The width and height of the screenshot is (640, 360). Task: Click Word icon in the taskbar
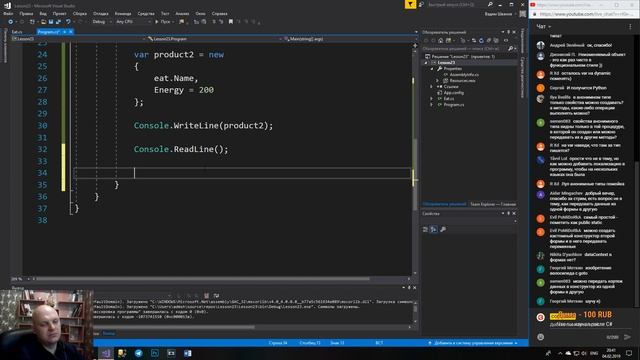(x=188, y=353)
